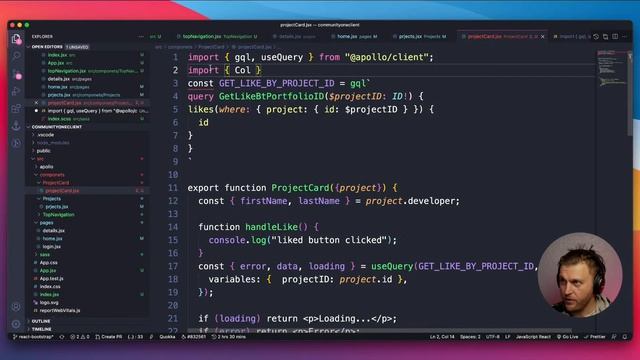Collapse the Projects folder
640x360 pixels.
click(x=51, y=199)
